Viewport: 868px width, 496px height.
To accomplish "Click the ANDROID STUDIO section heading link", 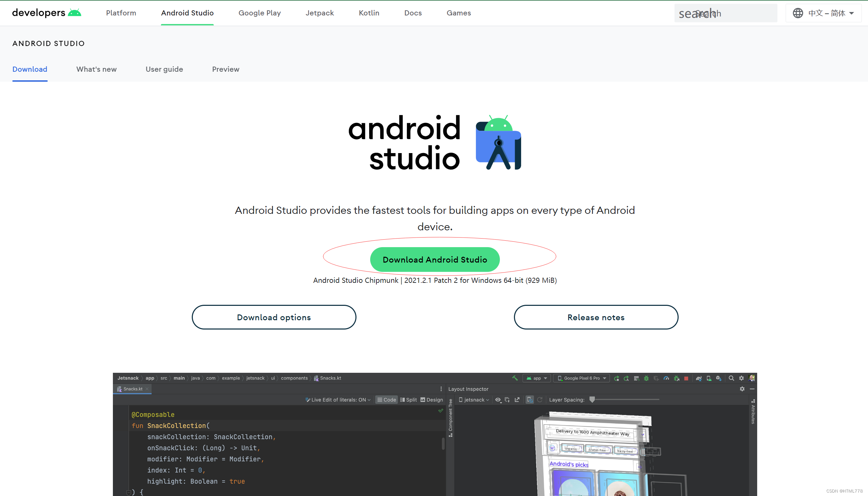I will 48,43.
